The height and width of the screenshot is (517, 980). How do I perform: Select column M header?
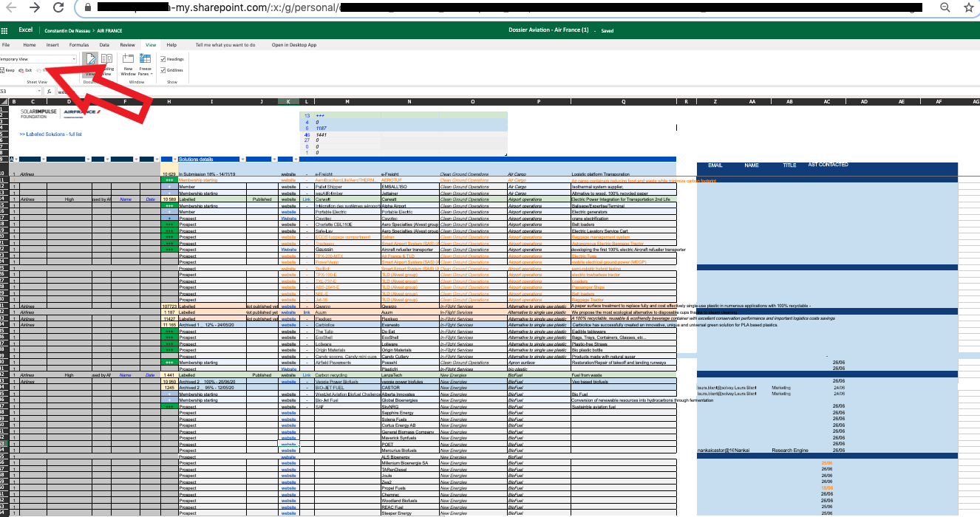tap(347, 101)
